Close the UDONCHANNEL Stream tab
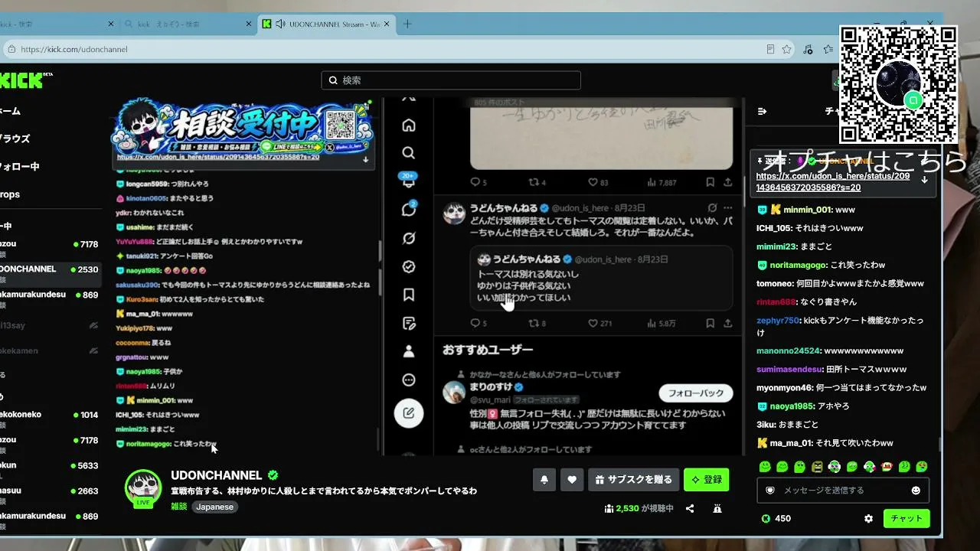The height and width of the screenshot is (551, 980). click(387, 24)
